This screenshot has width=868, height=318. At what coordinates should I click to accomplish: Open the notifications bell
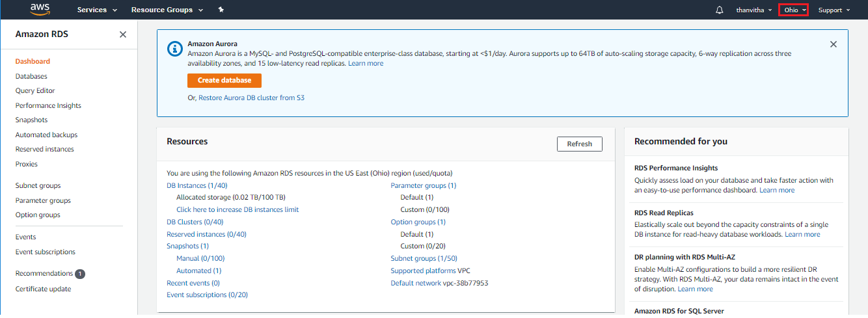click(x=719, y=10)
